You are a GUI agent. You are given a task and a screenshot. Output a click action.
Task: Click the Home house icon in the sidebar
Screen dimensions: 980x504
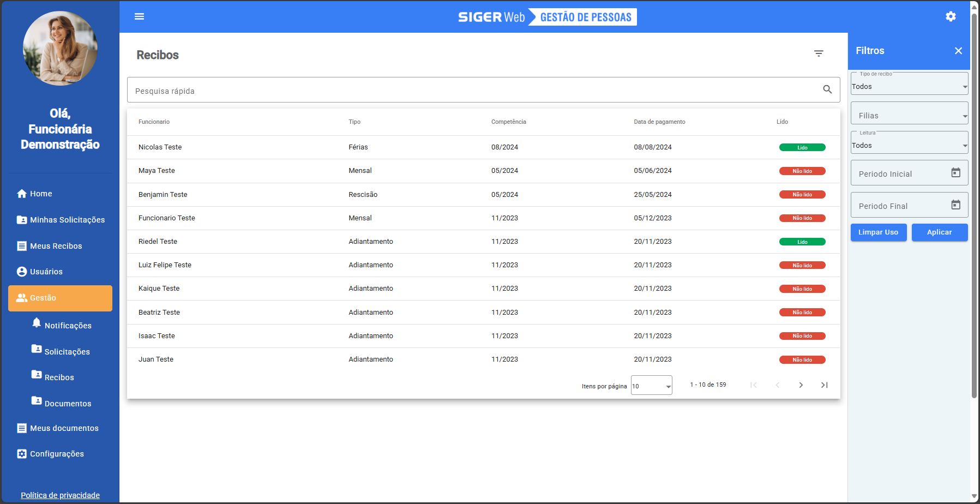[x=22, y=194]
